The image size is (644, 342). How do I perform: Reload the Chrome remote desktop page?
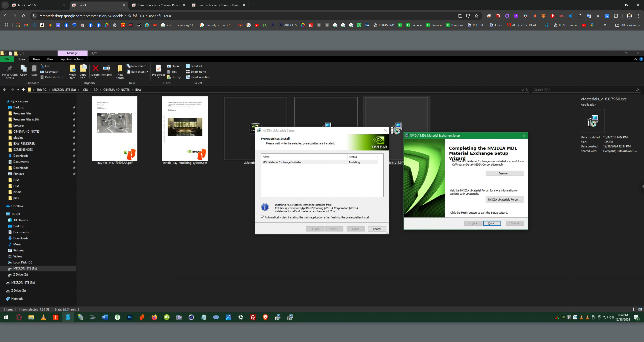click(x=23, y=16)
